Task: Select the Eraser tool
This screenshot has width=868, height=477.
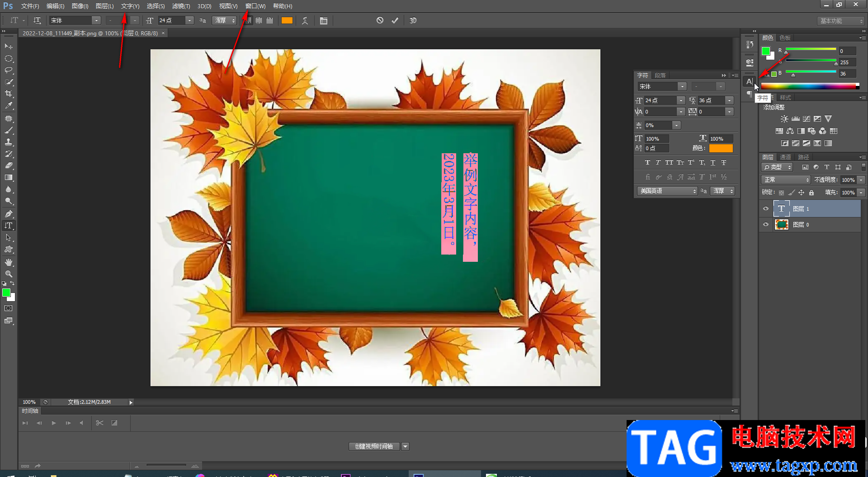Action: click(x=9, y=165)
